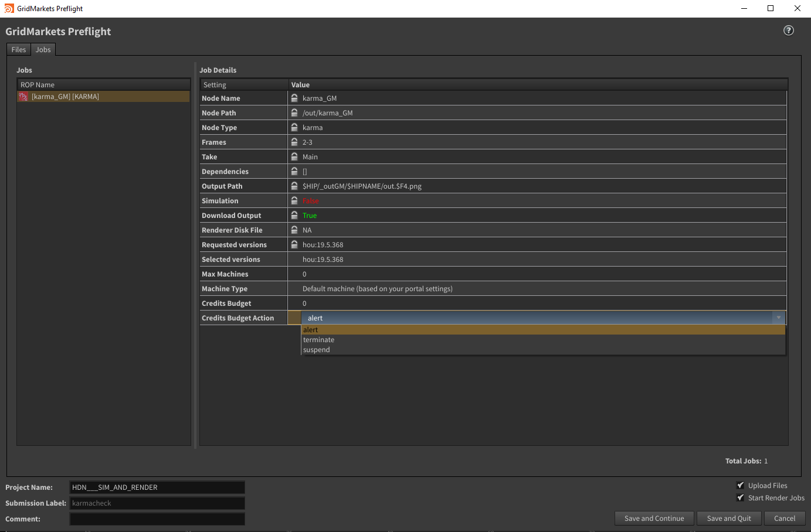Click the Selected versions value hou:19.5.368
Image resolution: width=811 pixels, height=532 pixels.
[x=323, y=260]
